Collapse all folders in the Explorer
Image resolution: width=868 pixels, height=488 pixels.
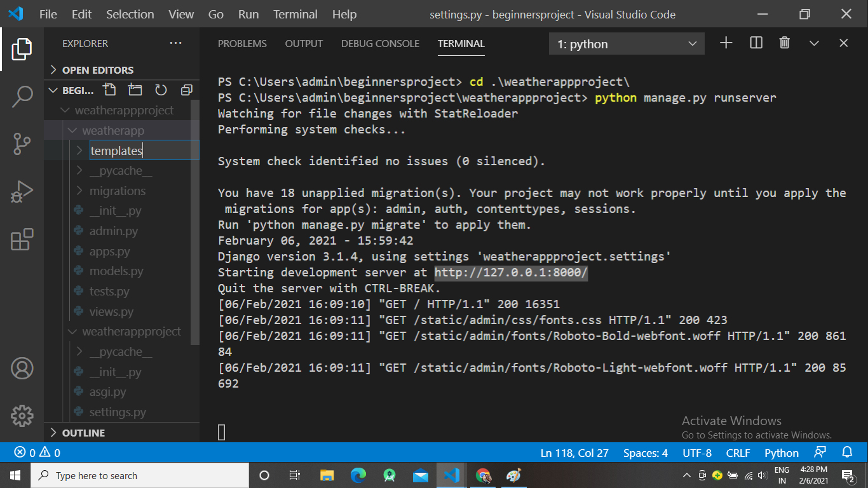tap(186, 90)
